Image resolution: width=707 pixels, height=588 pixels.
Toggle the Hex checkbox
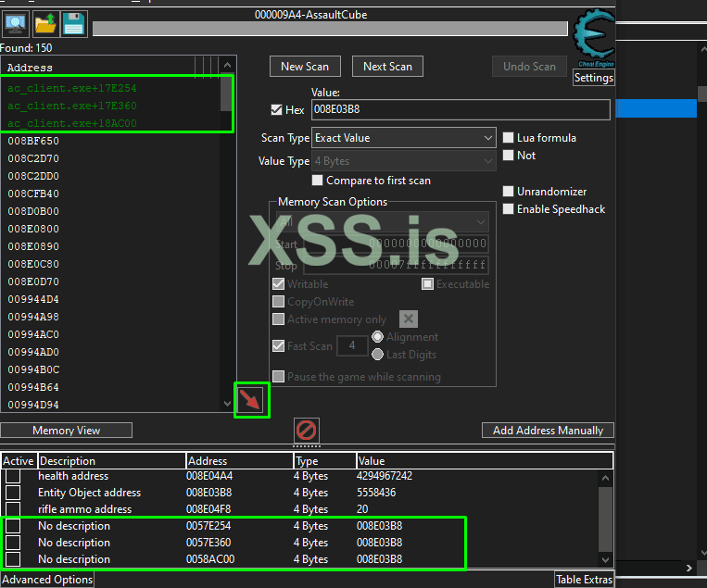(277, 109)
